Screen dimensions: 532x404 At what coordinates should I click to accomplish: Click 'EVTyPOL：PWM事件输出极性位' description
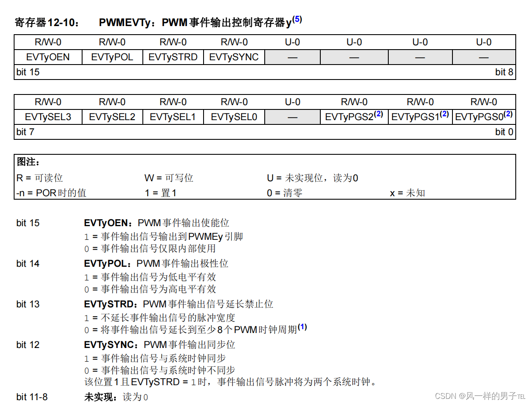[x=156, y=264]
